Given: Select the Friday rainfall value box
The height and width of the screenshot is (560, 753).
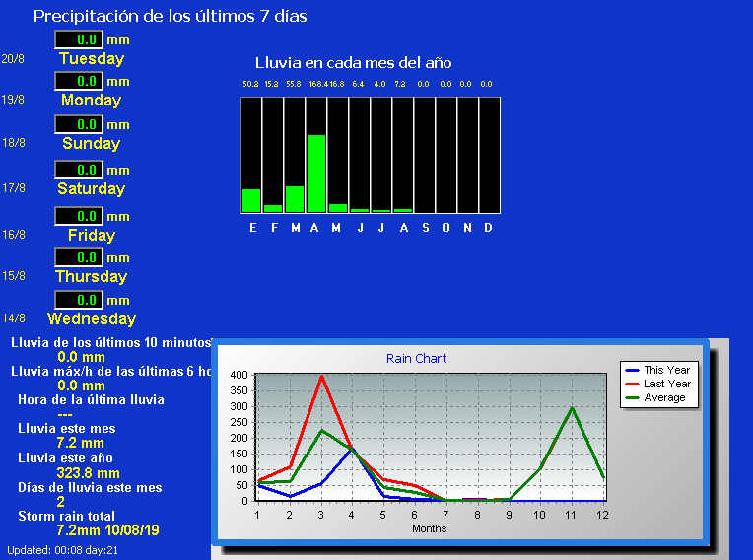Looking at the screenshot, I should pos(79,216).
